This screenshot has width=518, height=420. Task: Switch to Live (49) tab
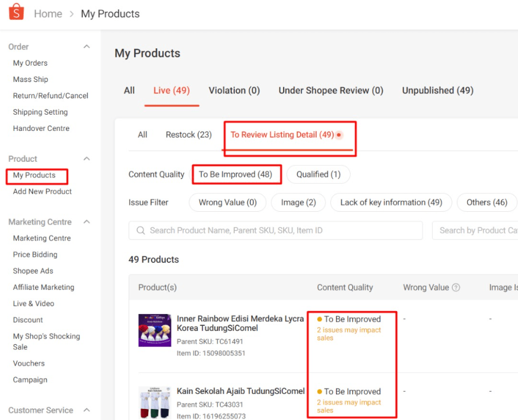pos(172,91)
